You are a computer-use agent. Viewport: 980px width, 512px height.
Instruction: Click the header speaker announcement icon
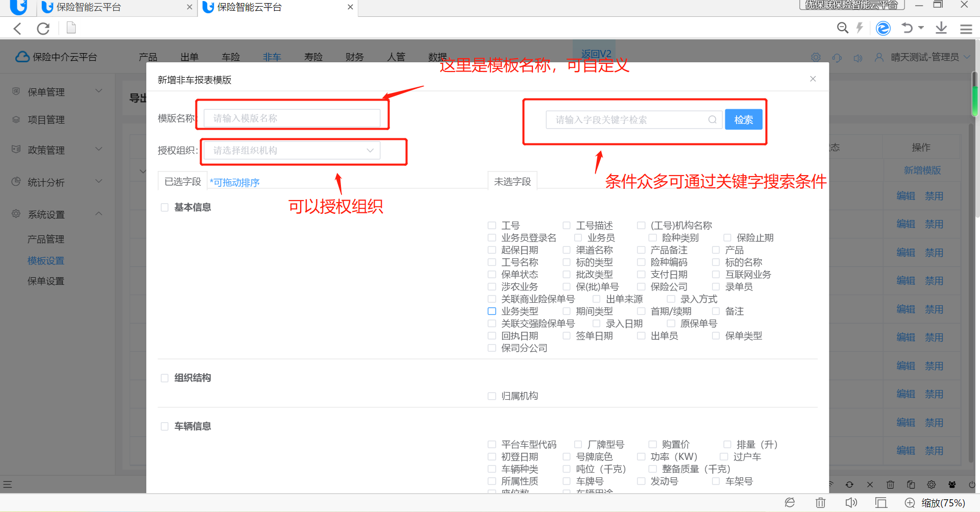coord(858,58)
